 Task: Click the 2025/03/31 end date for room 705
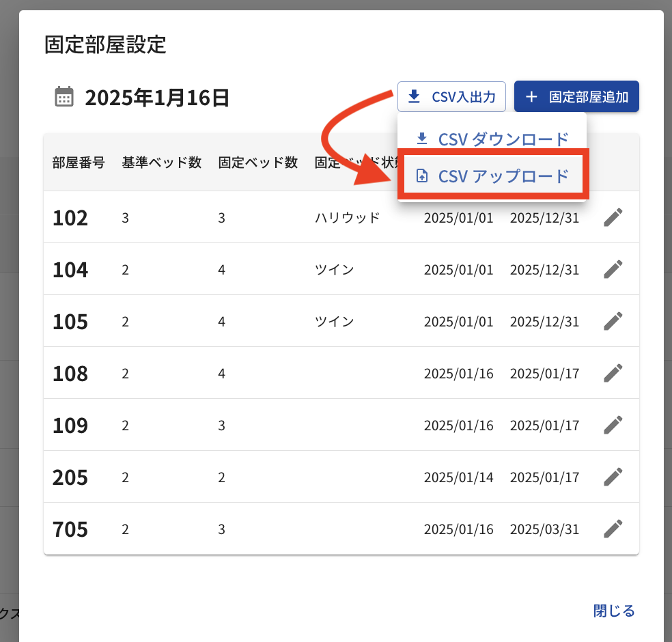point(544,529)
